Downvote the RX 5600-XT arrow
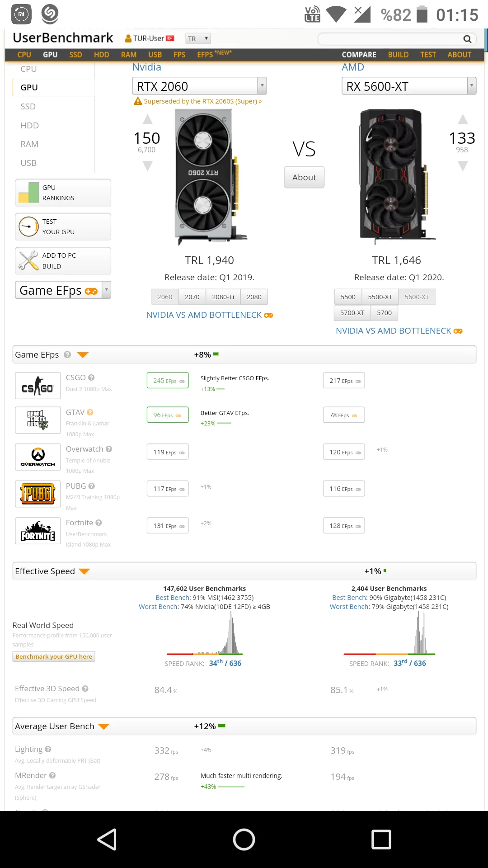Image resolution: width=488 pixels, height=868 pixels. pos(462,166)
